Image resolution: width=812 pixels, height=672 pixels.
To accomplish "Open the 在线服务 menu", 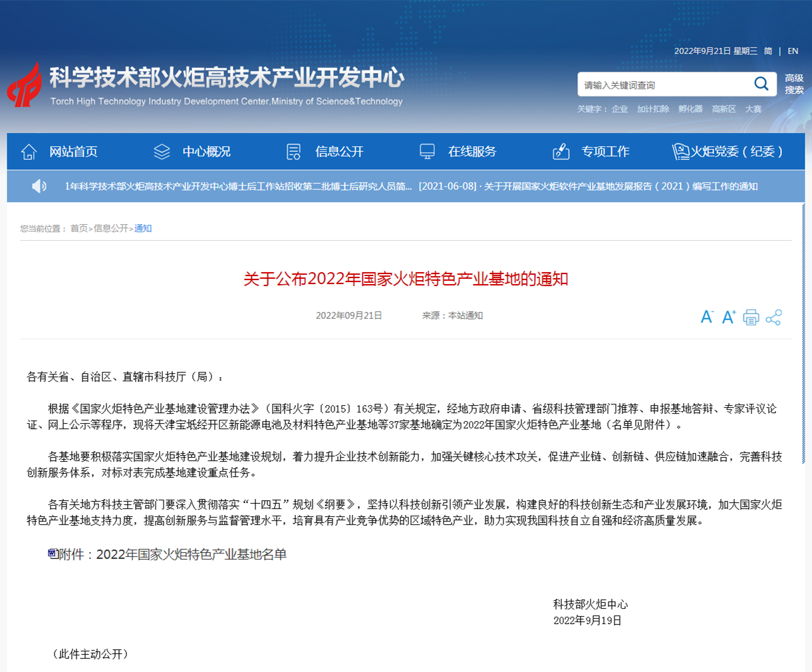I will [x=472, y=152].
